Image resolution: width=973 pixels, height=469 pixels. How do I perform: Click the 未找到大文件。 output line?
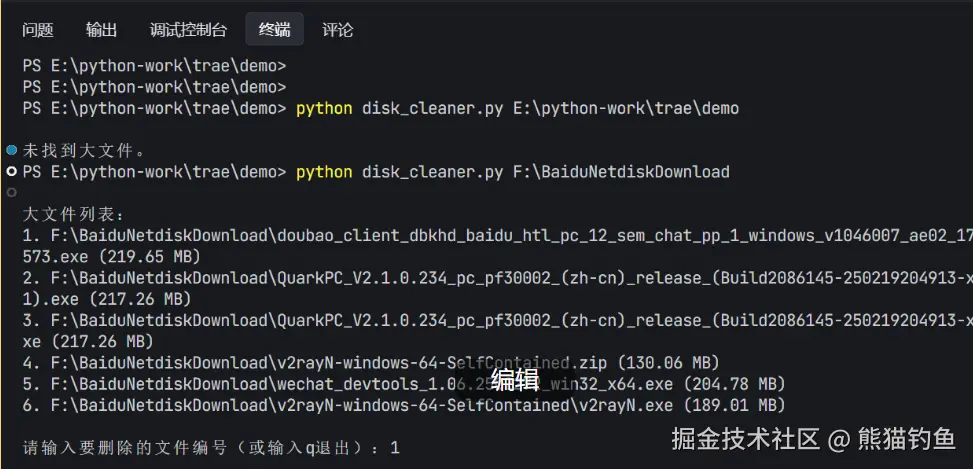(x=84, y=150)
